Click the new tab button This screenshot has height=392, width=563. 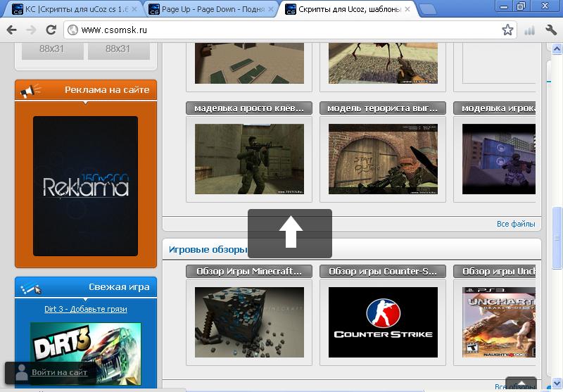pos(427,9)
